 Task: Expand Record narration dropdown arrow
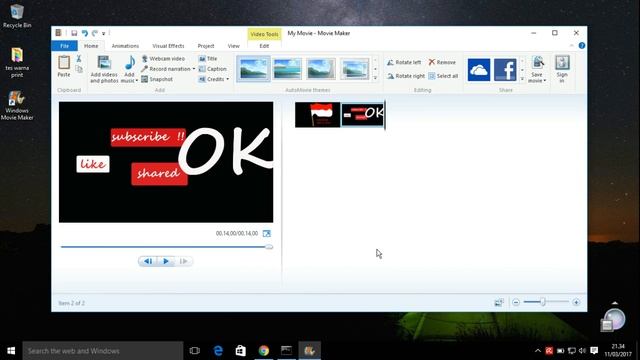tap(193, 69)
